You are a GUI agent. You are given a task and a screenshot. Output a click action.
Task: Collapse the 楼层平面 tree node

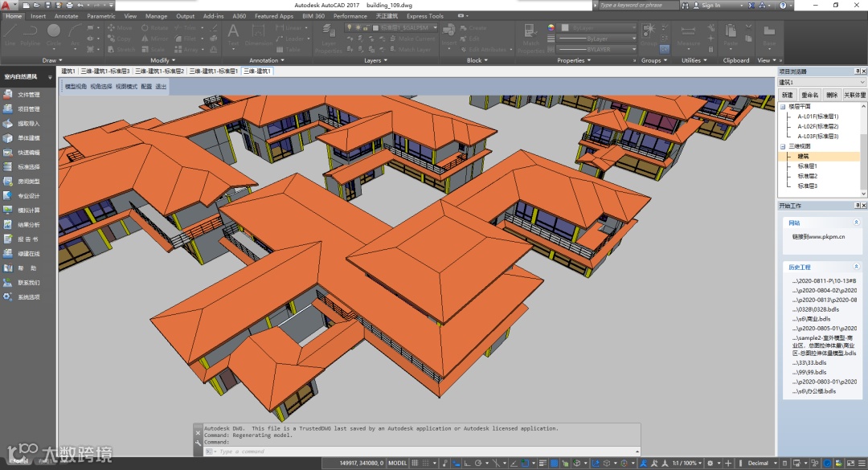pos(783,106)
